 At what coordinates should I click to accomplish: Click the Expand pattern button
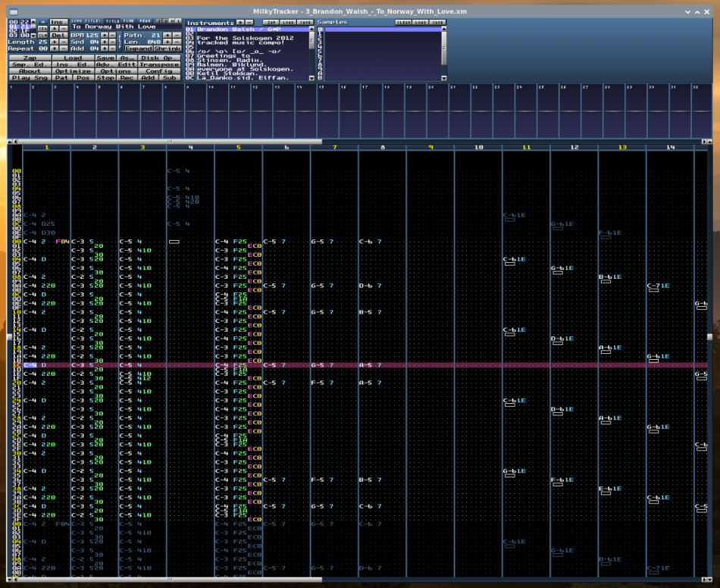click(139, 48)
